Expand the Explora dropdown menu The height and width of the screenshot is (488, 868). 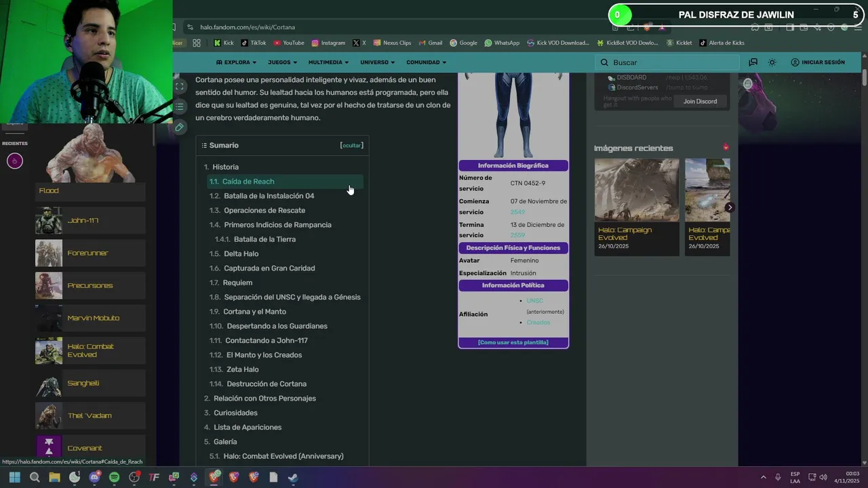pos(236,62)
